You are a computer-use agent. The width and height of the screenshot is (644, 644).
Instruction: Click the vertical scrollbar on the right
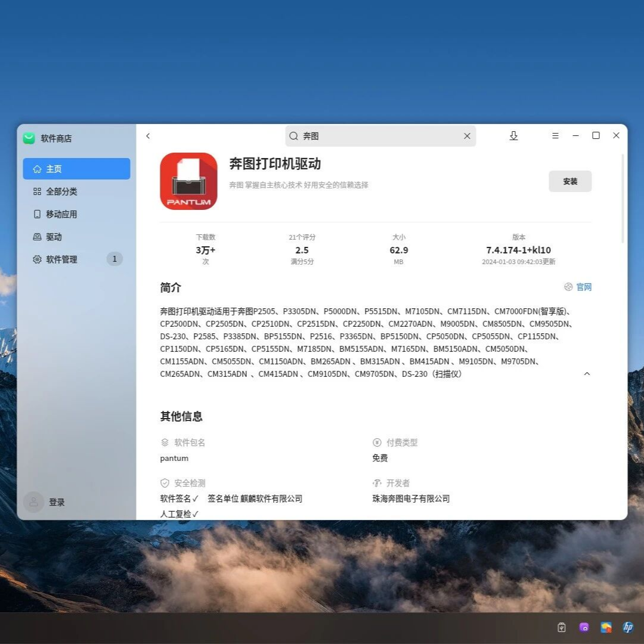pos(623,198)
